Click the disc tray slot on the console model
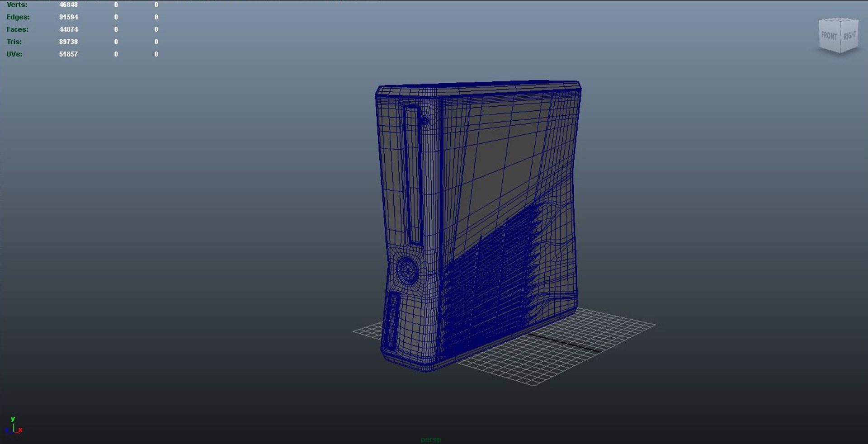Viewport: 868px width, 444px height. click(x=414, y=175)
